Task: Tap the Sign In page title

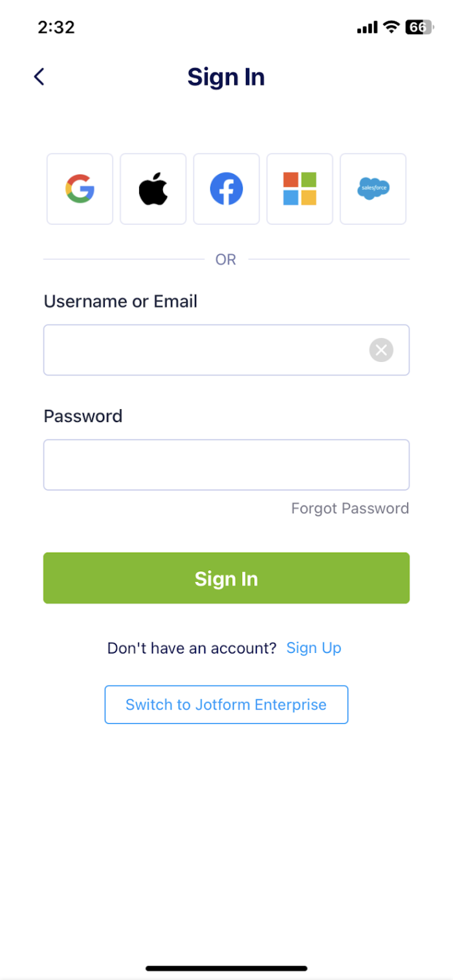Action: tap(226, 76)
